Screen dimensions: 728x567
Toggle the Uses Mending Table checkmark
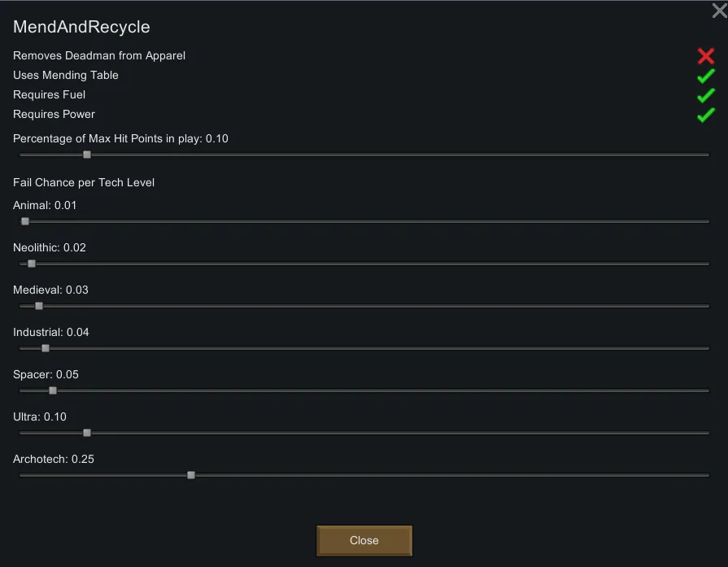(705, 76)
